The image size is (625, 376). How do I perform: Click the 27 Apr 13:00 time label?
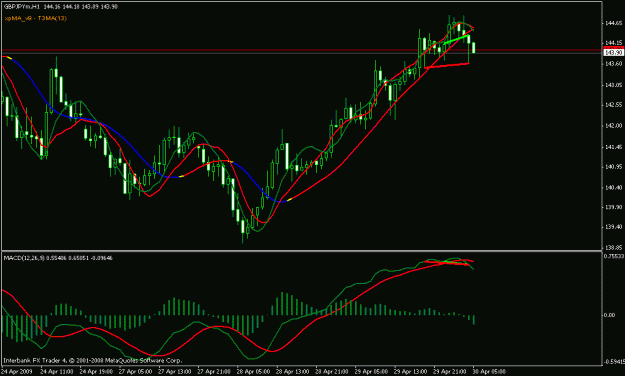175,371
